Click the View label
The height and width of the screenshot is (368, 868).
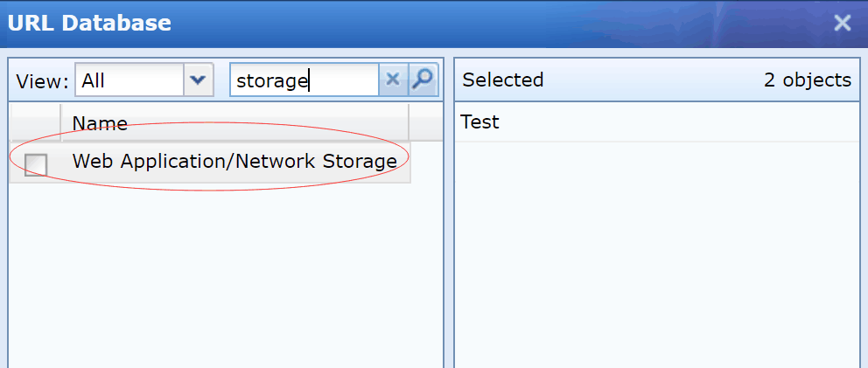pos(43,81)
